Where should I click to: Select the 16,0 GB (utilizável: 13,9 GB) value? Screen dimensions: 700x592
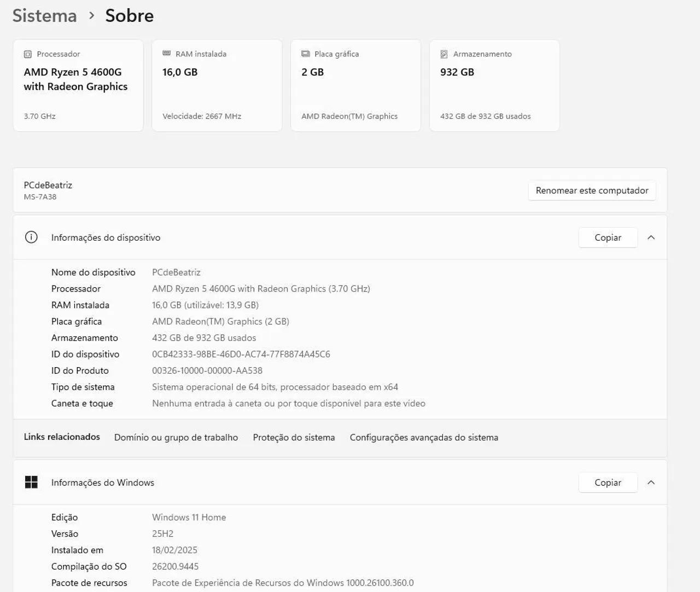pos(205,305)
